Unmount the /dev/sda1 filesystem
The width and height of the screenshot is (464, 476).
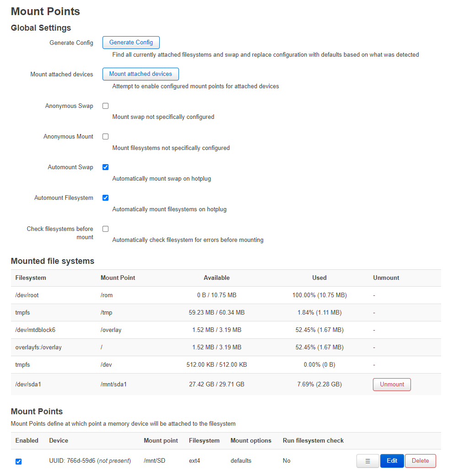point(392,385)
